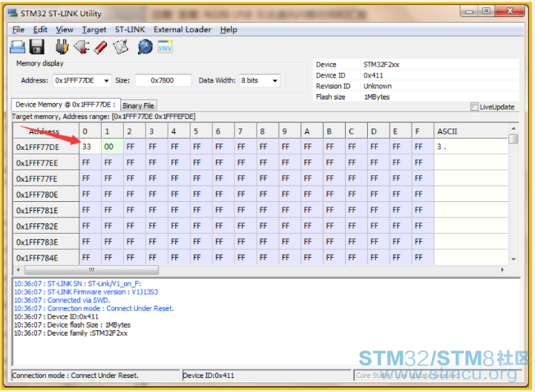The width and height of the screenshot is (535, 392).
Task: Click the memory table horizontal scrollbar thumb
Action: coord(91,269)
